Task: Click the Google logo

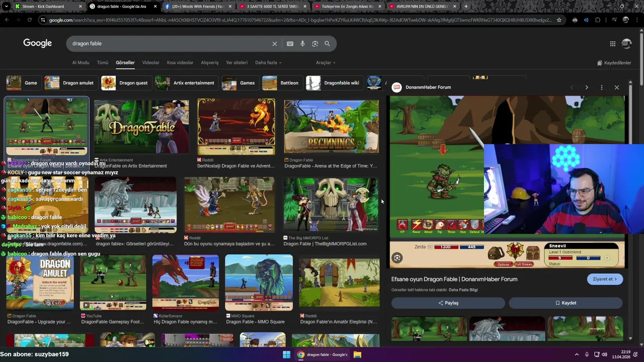Action: tap(37, 43)
